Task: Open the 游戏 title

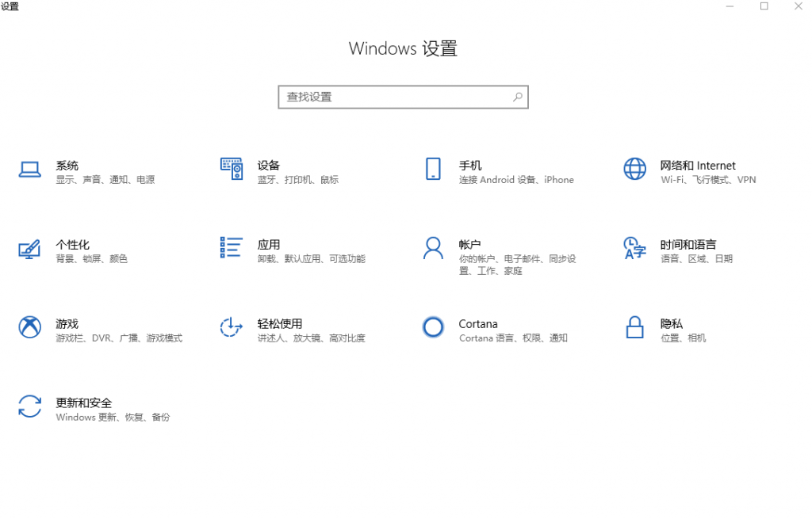Action: [67, 324]
